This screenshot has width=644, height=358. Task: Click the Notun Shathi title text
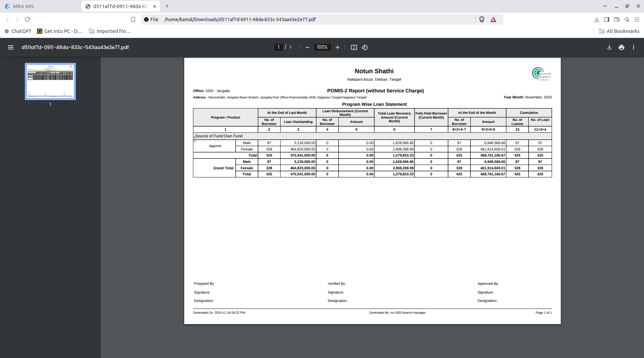tap(374, 71)
